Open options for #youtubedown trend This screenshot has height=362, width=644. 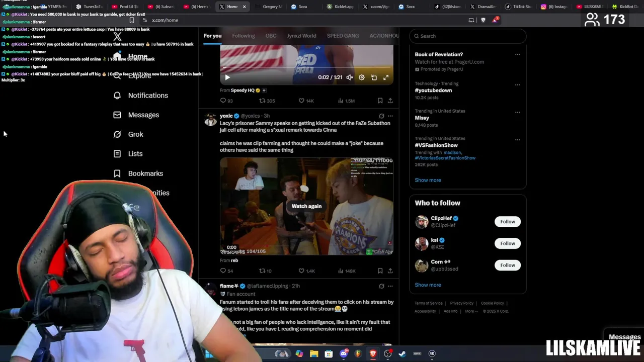pos(517,84)
